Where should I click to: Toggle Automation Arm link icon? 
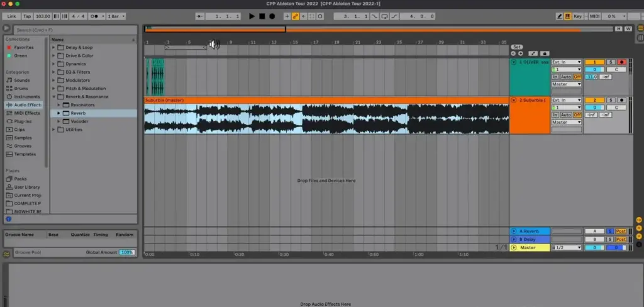point(296,16)
